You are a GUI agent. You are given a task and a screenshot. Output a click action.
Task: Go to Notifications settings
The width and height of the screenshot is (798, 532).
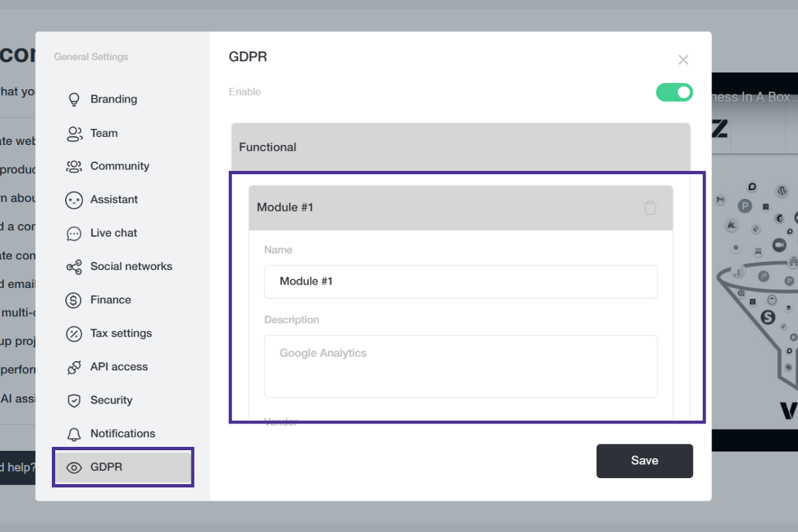click(x=122, y=434)
